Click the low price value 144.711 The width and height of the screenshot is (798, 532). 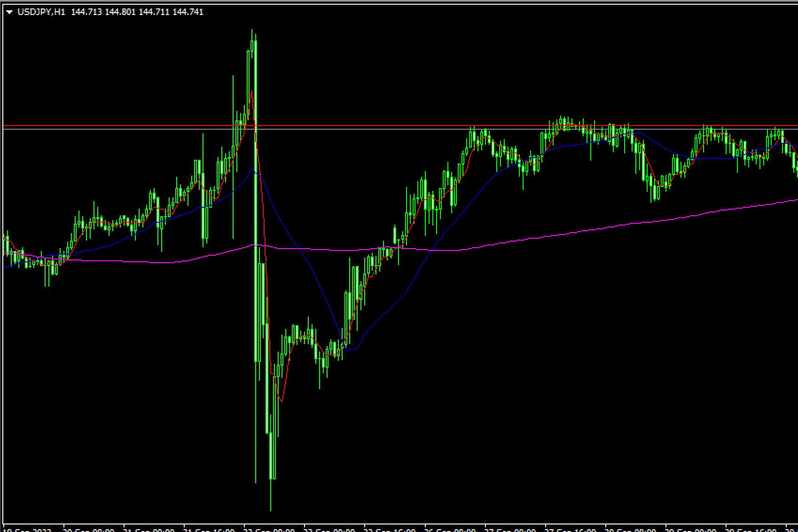coord(154,12)
